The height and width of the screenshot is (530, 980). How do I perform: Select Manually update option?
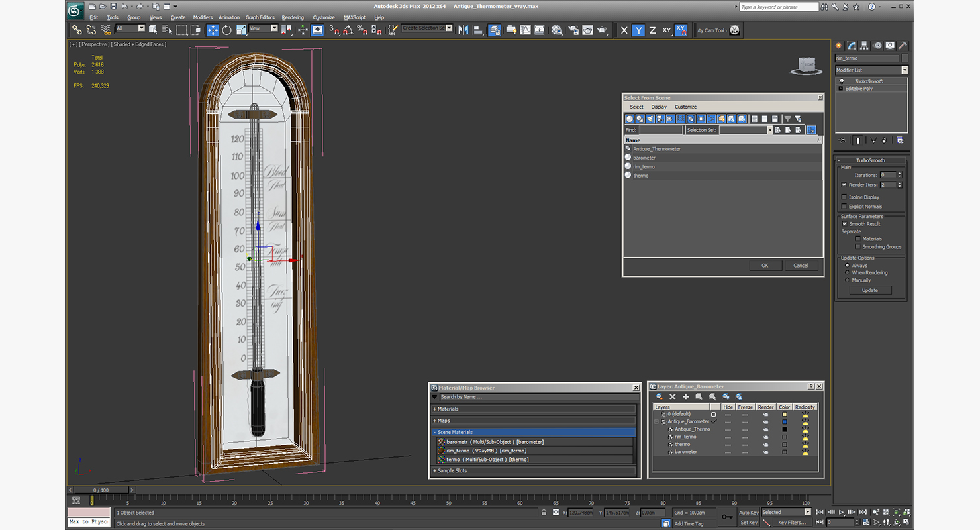(x=847, y=280)
